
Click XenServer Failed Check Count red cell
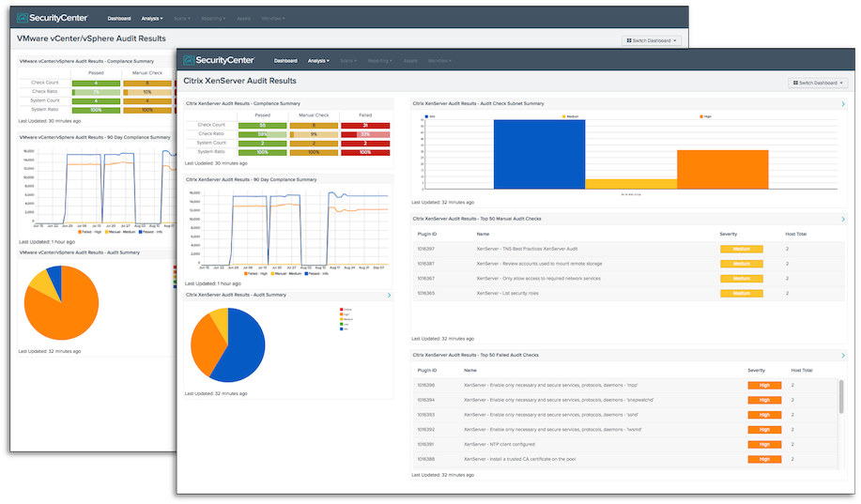365,126
